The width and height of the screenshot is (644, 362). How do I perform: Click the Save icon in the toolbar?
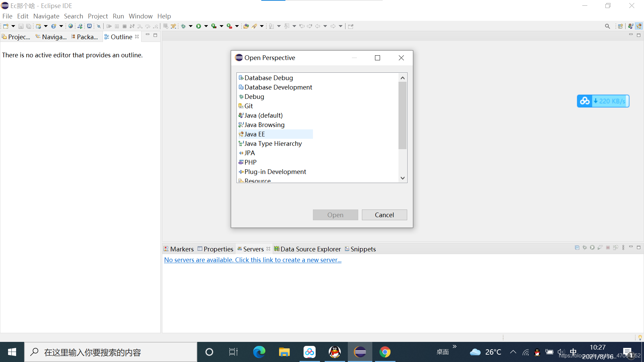(21, 26)
